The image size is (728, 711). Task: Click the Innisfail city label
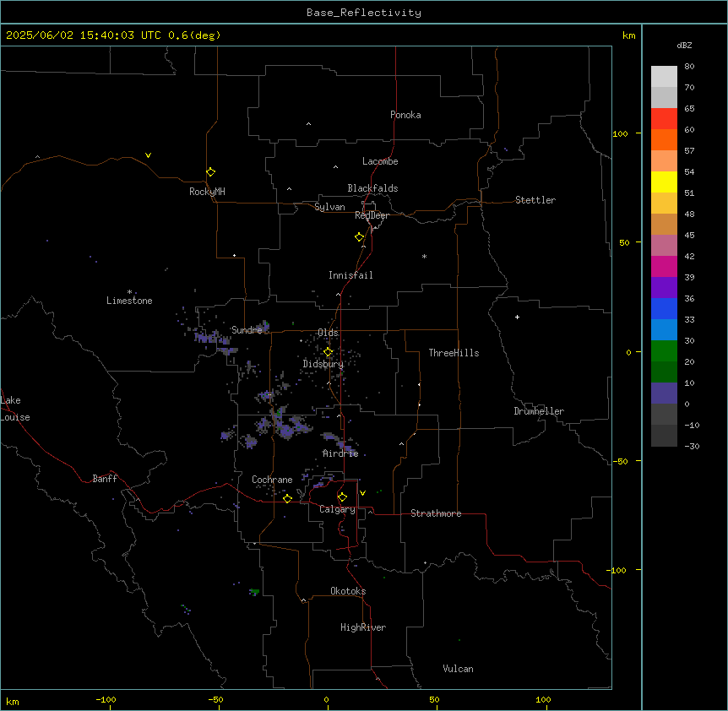pos(350,275)
